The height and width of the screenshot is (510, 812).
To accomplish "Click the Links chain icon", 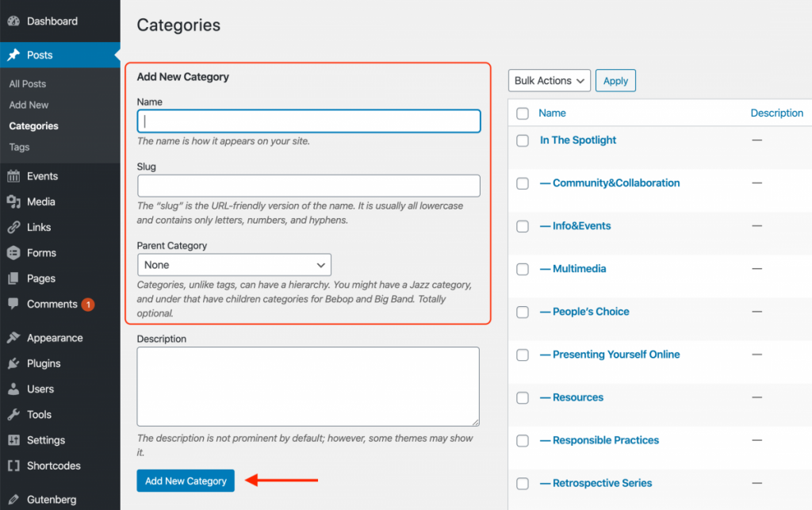I will 13,228.
